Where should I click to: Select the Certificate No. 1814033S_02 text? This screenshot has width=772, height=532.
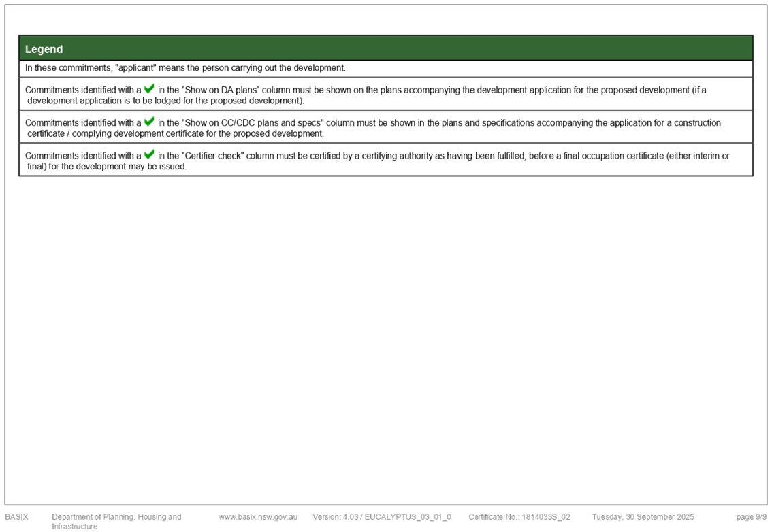point(519,517)
